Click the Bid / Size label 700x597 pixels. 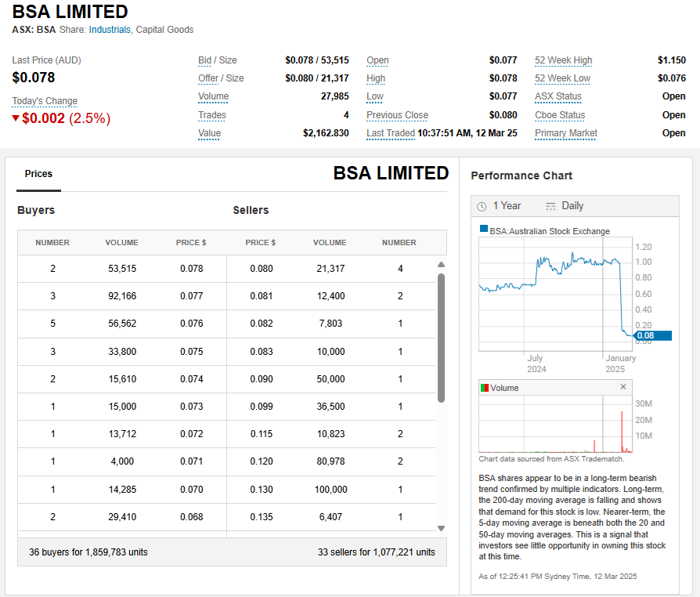217,60
